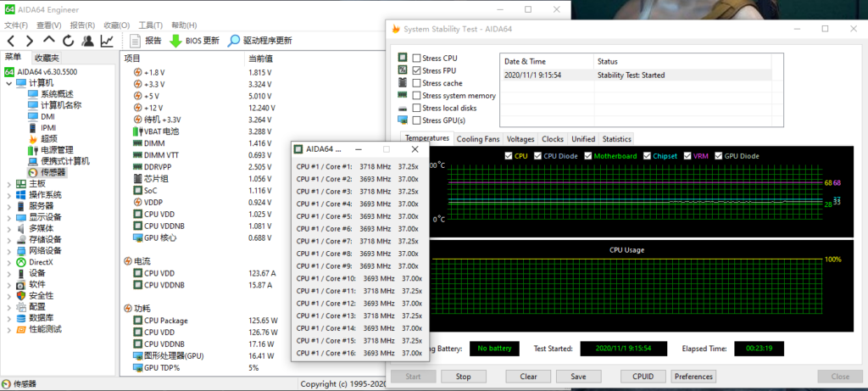Expand the 显示设备 tree node
Screen dimensions: 868x391
(x=8, y=217)
